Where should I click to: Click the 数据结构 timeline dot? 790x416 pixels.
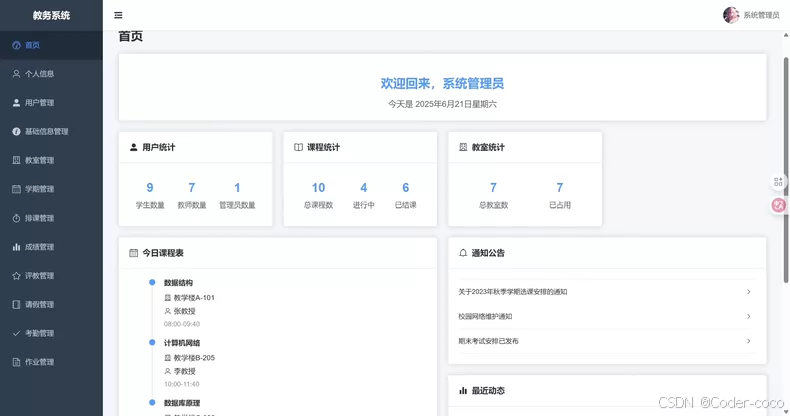[152, 283]
